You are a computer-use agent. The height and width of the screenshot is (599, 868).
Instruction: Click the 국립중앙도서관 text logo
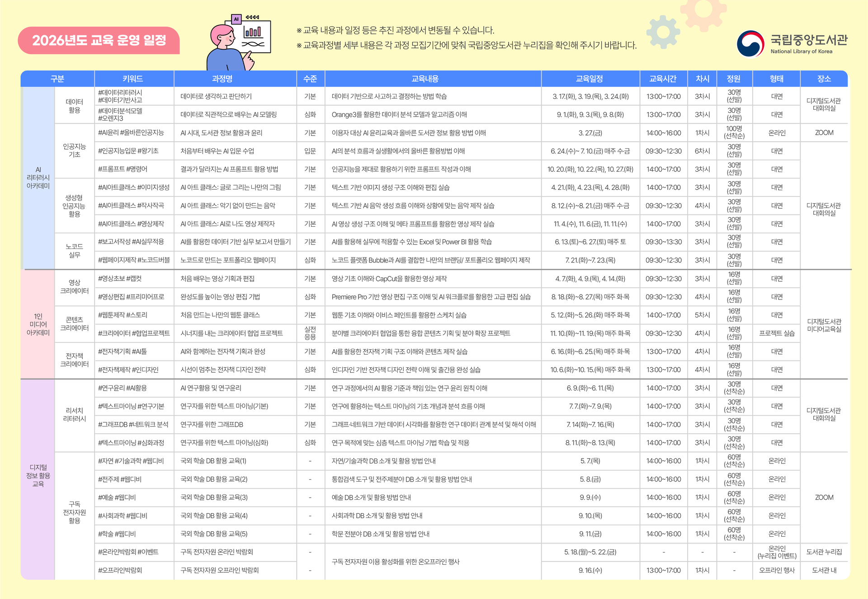(x=809, y=40)
